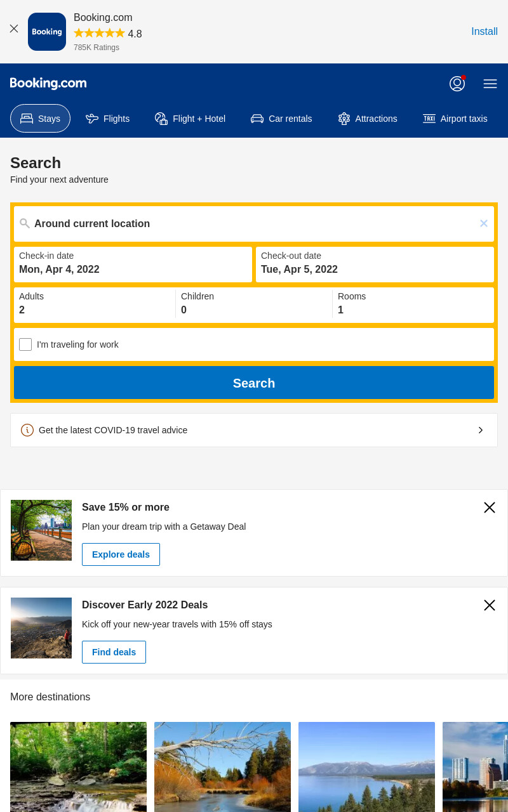Open the Check-out date picker
Viewport: 508px width, 812px height.
pos(375,265)
